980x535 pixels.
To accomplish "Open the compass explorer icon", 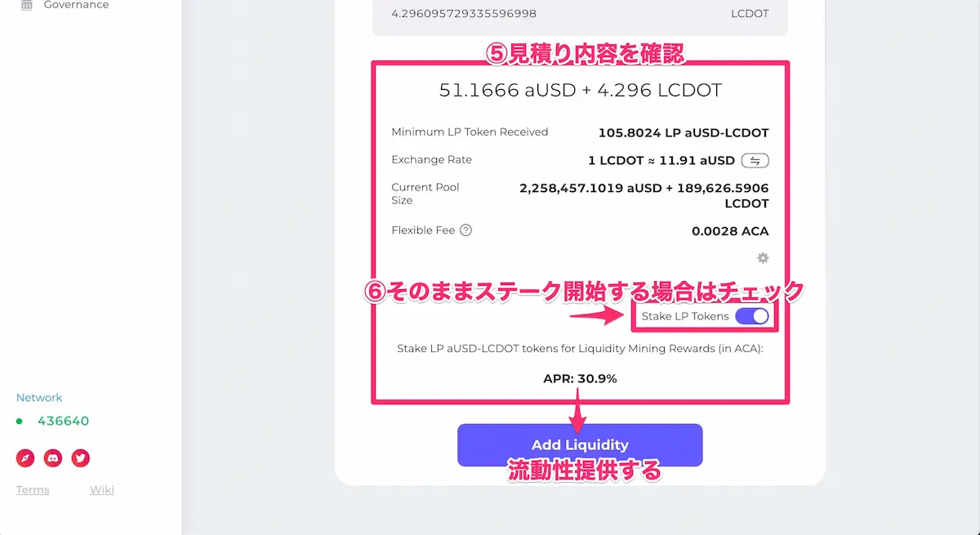I will tap(25, 458).
